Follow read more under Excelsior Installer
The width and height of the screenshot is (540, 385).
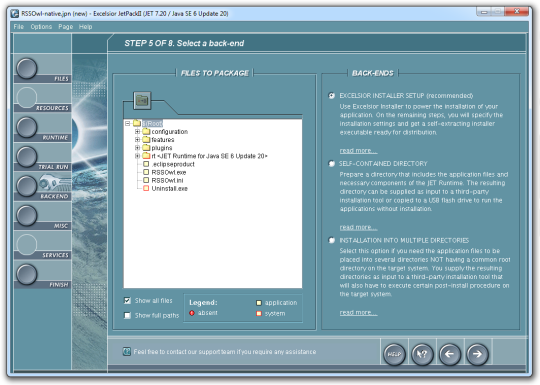click(358, 150)
